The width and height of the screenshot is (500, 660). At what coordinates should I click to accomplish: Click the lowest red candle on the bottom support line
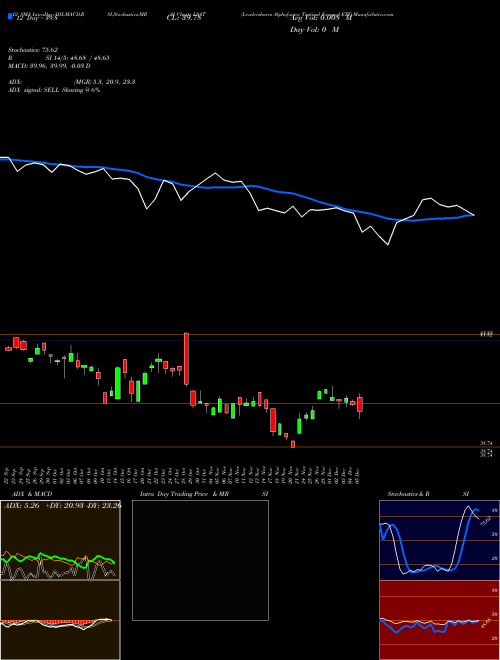(x=293, y=444)
